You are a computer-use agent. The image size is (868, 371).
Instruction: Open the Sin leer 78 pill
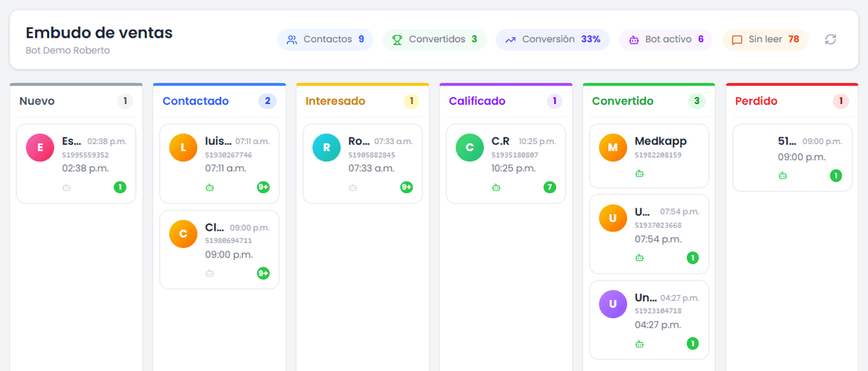click(765, 40)
